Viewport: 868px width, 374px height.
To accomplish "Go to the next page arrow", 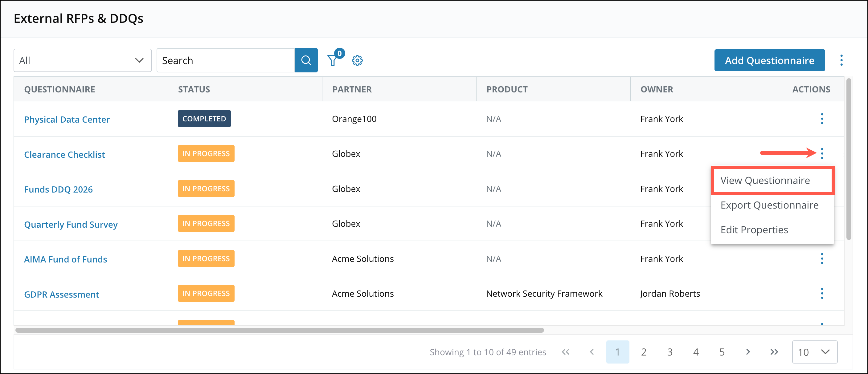I will click(x=748, y=352).
